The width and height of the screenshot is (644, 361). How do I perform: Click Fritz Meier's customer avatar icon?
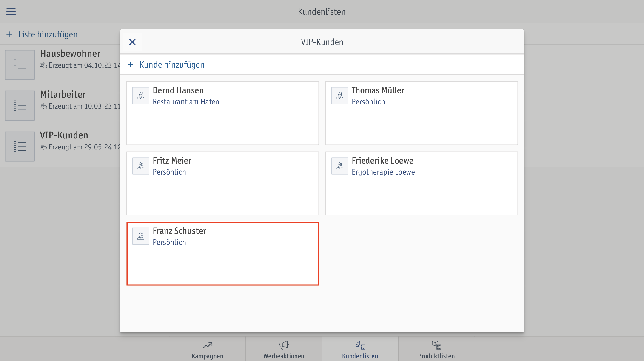(141, 166)
